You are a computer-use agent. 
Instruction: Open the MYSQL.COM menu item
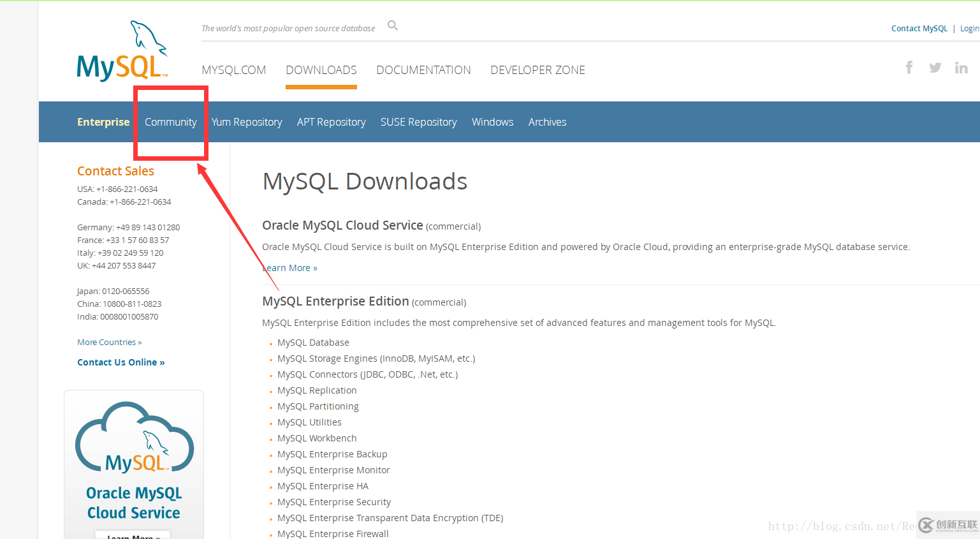(x=234, y=70)
